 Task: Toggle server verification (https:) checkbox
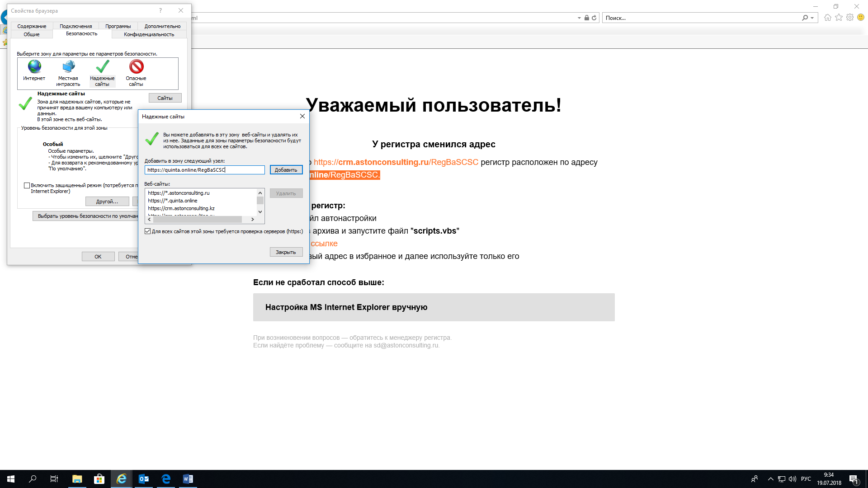[x=148, y=231]
